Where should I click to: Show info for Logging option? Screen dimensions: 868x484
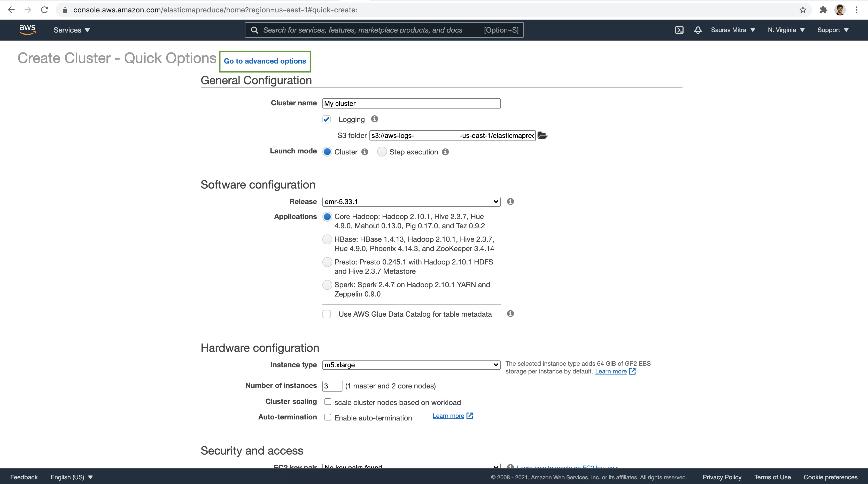pos(374,119)
